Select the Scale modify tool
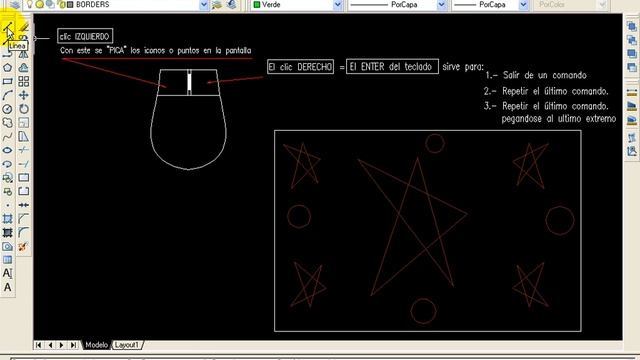 coord(24,123)
